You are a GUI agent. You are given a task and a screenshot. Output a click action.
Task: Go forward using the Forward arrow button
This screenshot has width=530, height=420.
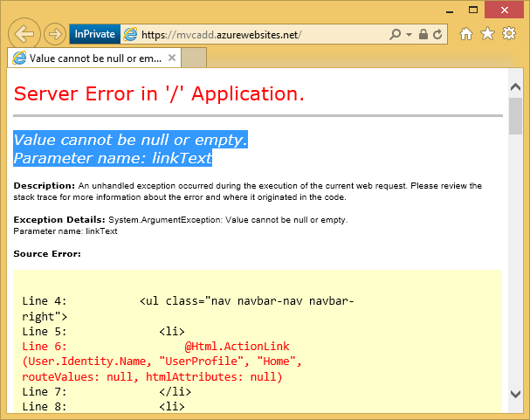55,34
